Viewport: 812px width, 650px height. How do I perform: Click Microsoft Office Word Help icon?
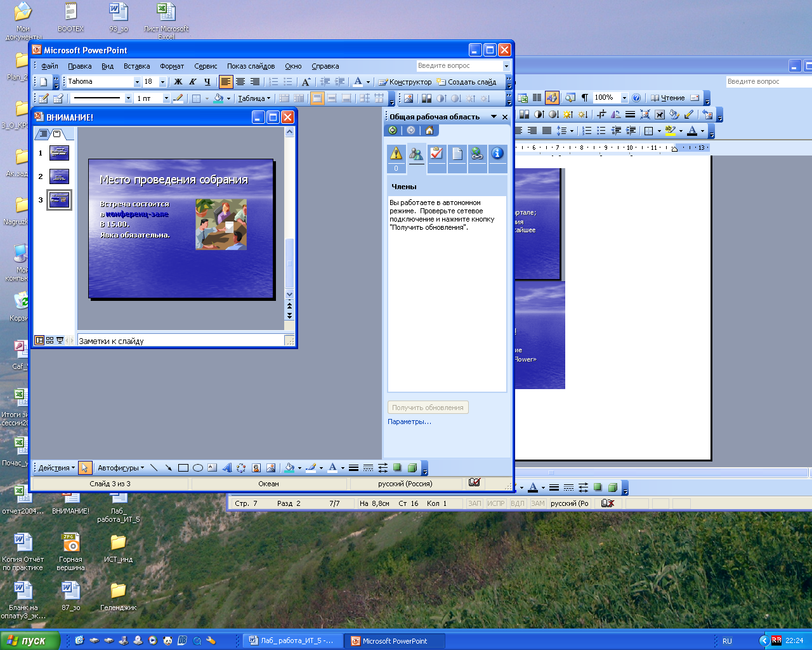[637, 98]
